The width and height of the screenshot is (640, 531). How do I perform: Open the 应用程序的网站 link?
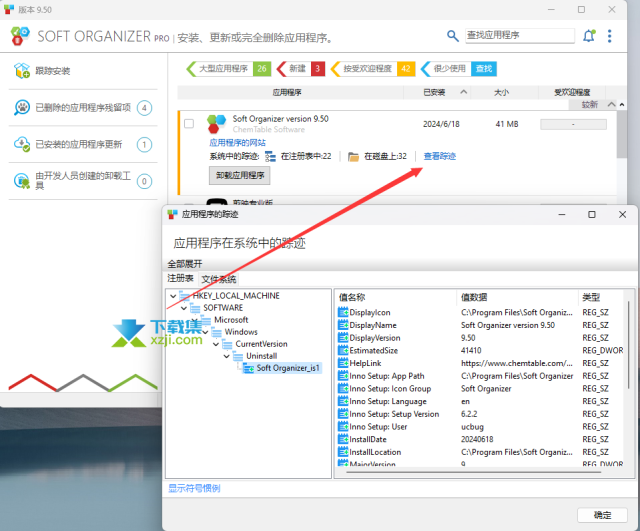pyautogui.click(x=238, y=143)
